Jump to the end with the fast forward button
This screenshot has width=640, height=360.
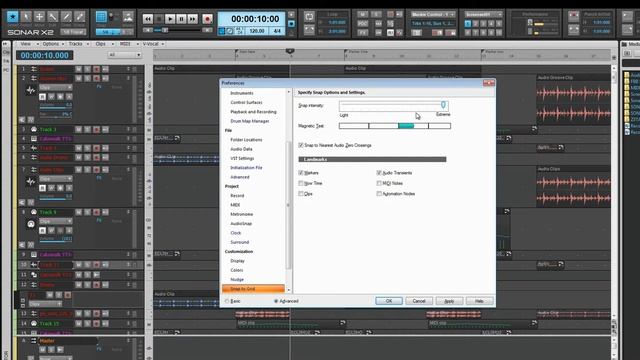pyautogui.click(x=192, y=19)
